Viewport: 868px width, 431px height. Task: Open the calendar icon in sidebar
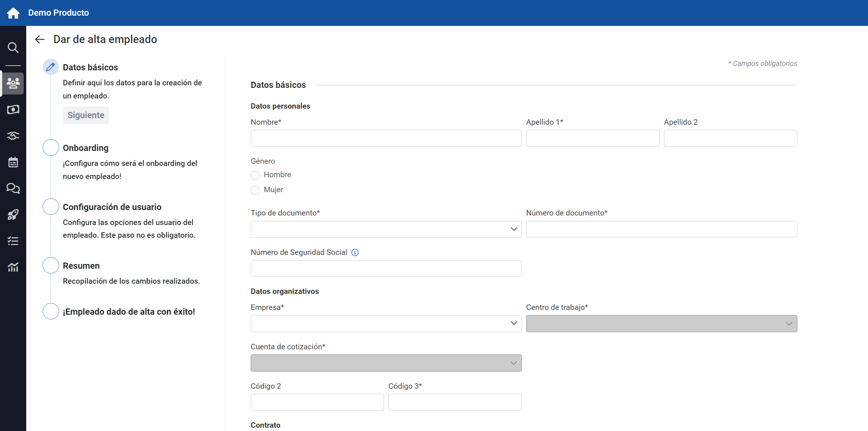click(x=13, y=162)
